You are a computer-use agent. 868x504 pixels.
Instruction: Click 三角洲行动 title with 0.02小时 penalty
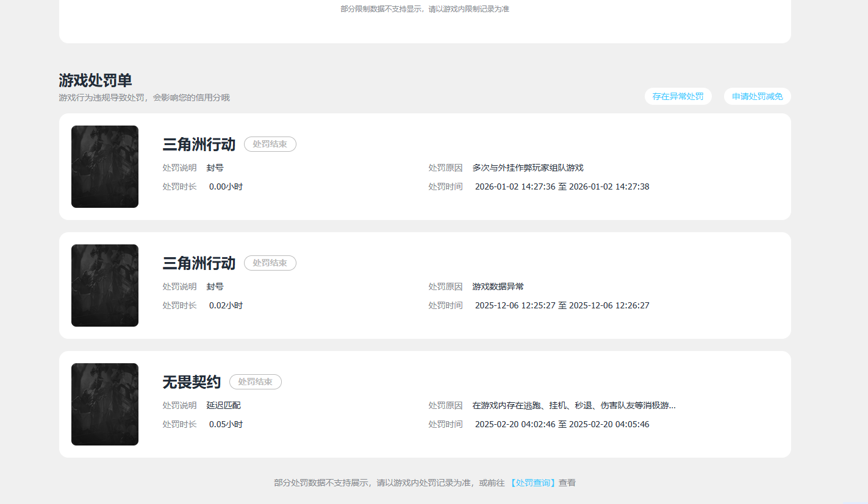click(199, 263)
